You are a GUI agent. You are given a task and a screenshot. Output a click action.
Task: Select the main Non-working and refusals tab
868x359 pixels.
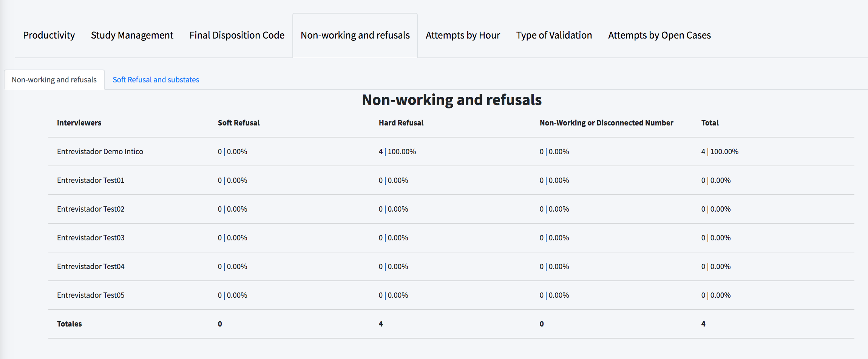[355, 35]
